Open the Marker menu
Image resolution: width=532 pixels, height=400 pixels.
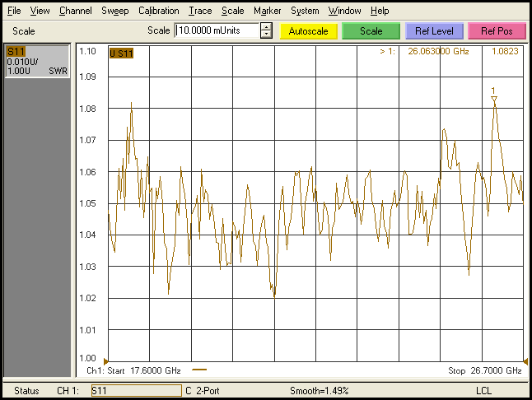tap(267, 11)
